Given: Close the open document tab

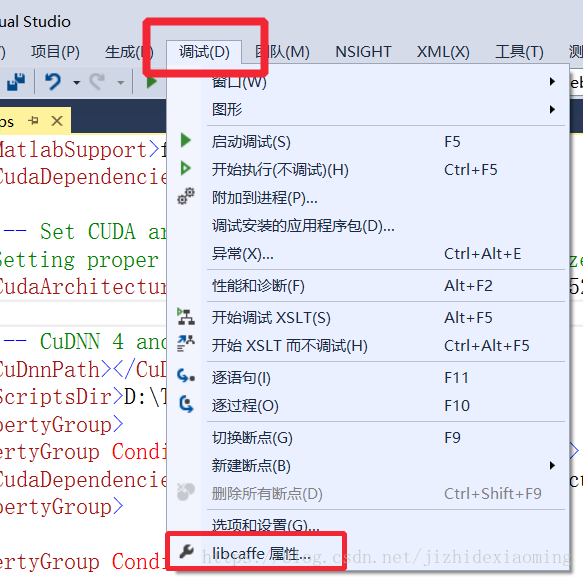Looking at the screenshot, I should [x=57, y=121].
